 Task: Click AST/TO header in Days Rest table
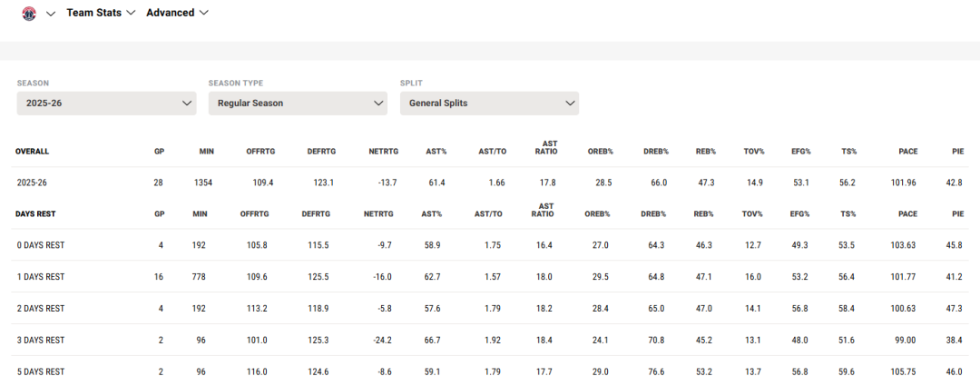point(490,213)
